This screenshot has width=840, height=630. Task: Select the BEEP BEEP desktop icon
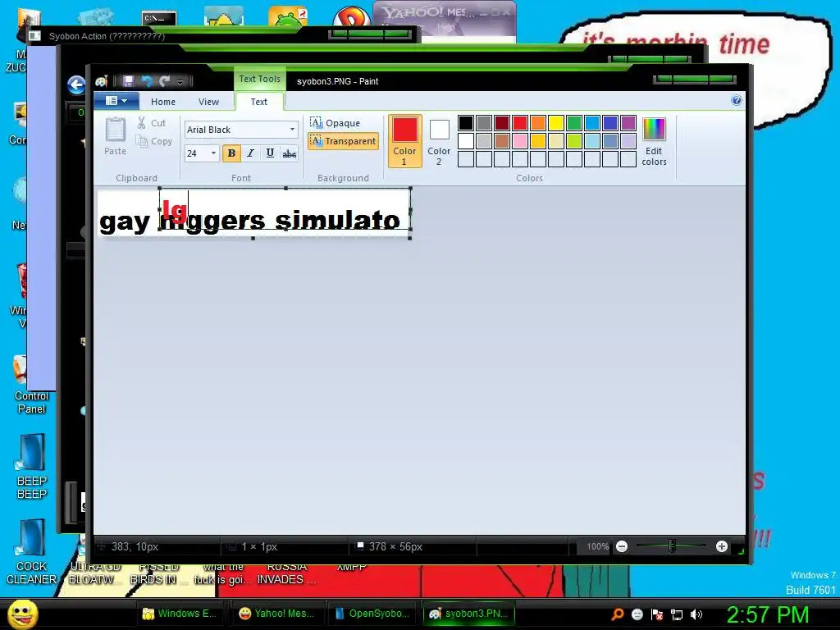click(32, 466)
